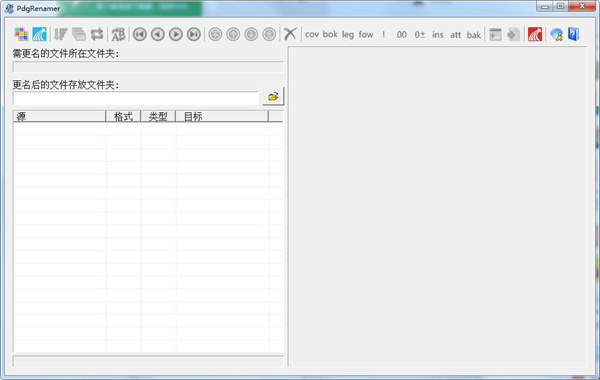
Task: Click the 格式 column header
Action: [x=123, y=116]
